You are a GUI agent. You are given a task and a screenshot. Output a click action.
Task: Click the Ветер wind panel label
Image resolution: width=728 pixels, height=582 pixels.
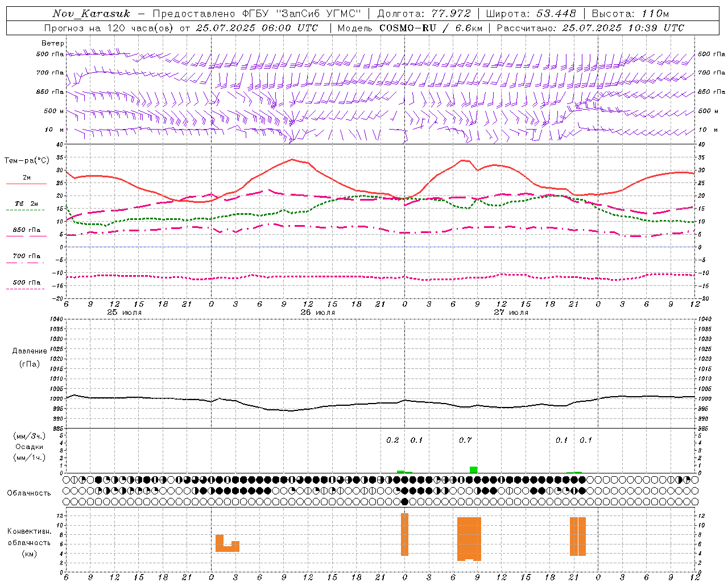pos(53,43)
